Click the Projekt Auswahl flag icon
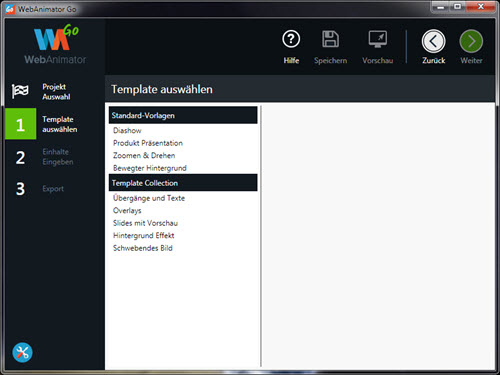500x375 pixels. [x=20, y=91]
